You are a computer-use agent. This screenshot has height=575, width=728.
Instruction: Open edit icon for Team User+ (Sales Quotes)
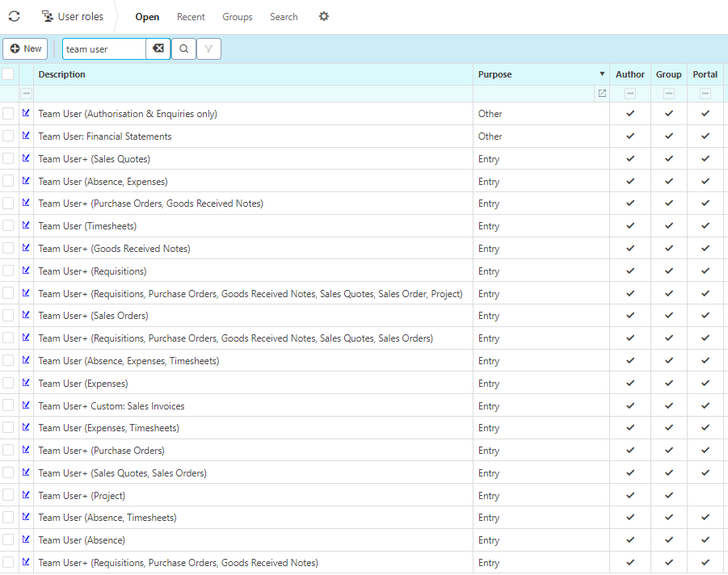(x=26, y=158)
